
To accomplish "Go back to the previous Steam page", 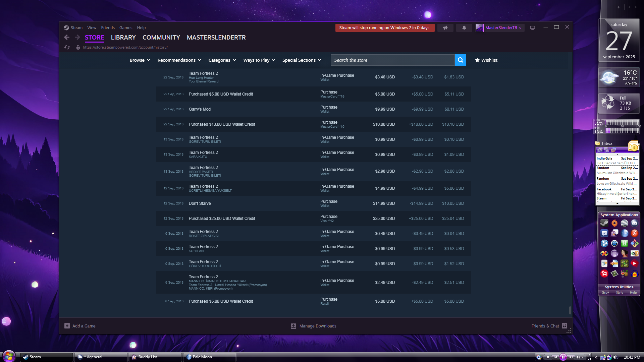I will click(x=67, y=38).
